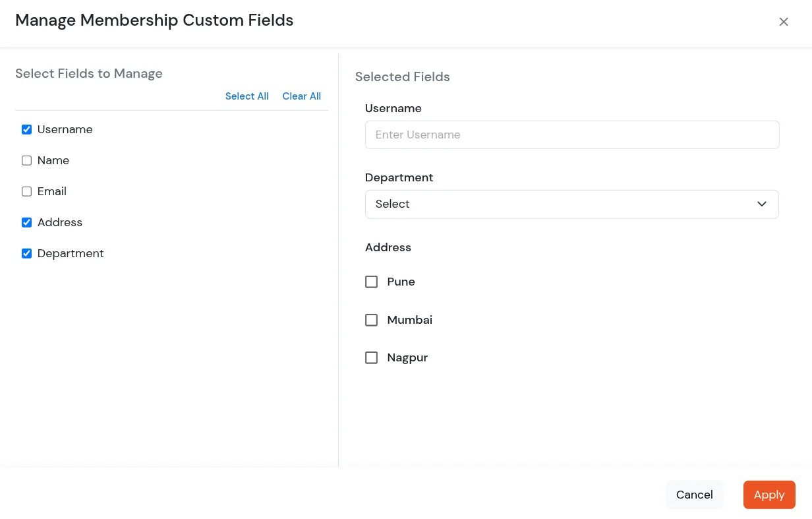
Task: Uncheck the Department field checkbox
Action: (x=26, y=253)
